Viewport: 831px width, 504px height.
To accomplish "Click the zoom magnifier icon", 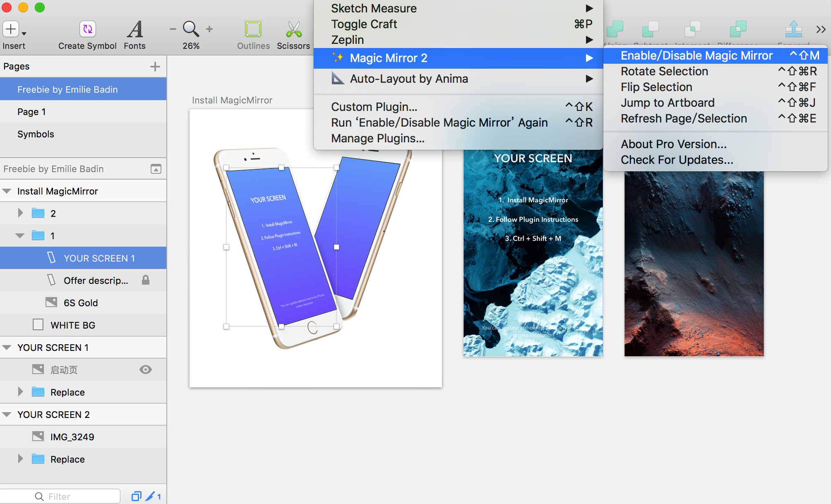I will tap(191, 29).
